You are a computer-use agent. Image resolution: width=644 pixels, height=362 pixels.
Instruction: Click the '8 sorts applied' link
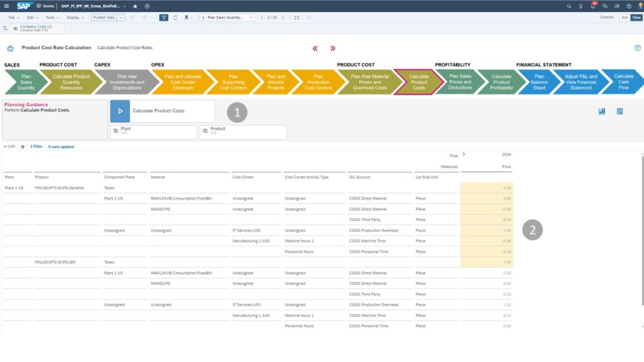point(61,146)
